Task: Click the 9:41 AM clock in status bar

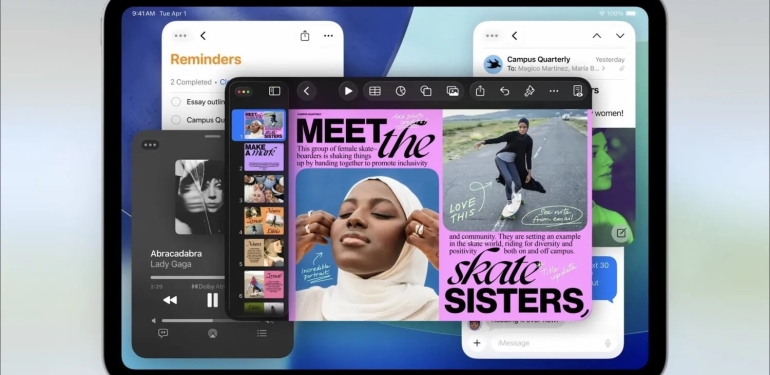Action: 143,14
